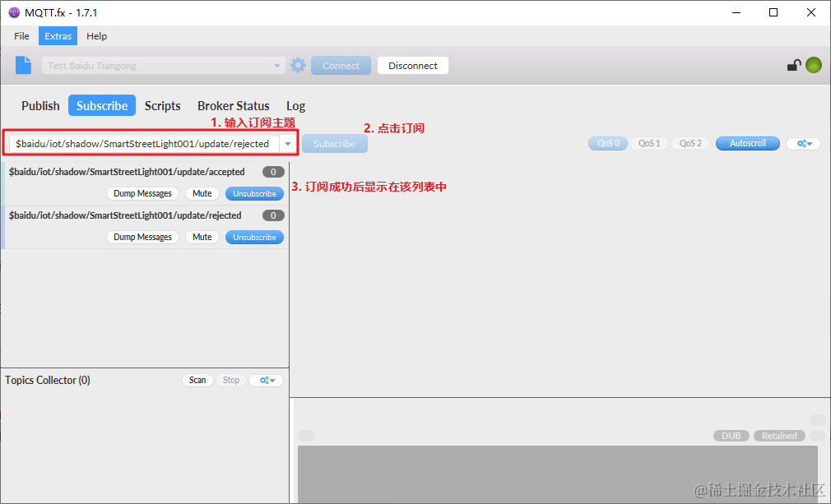Screen dimensions: 831x504
Task: Mute the update/rejected subscription
Action: click(x=202, y=237)
